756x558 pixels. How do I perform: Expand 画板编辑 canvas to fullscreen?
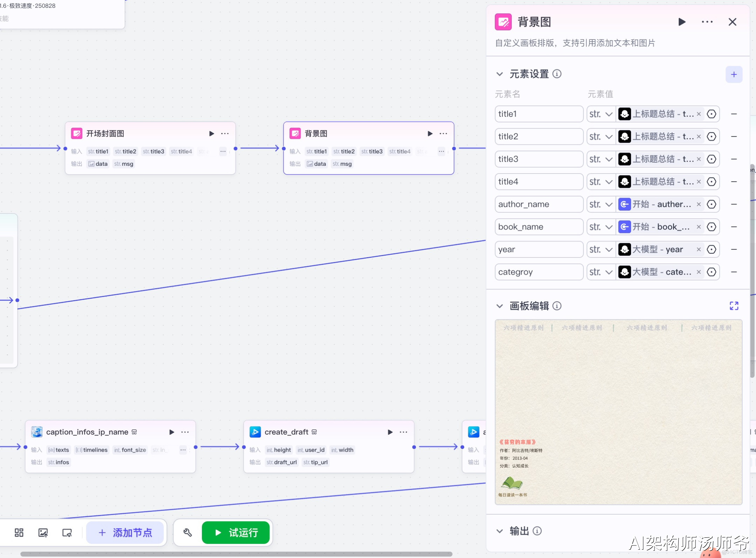click(734, 306)
